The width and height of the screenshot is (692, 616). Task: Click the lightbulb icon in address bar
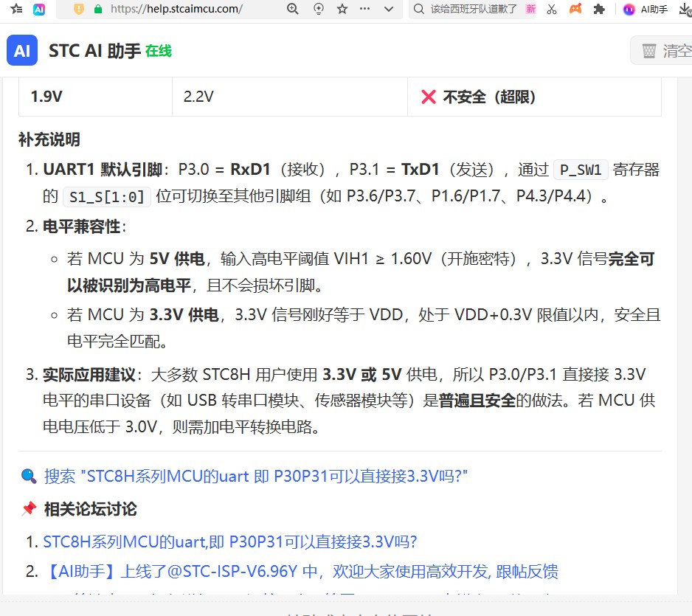(318, 9)
